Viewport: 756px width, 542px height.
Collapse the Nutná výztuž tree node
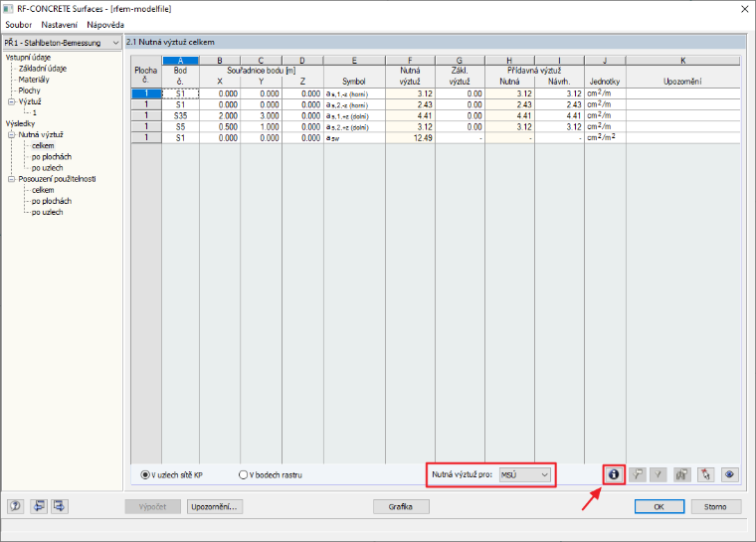pyautogui.click(x=12, y=135)
